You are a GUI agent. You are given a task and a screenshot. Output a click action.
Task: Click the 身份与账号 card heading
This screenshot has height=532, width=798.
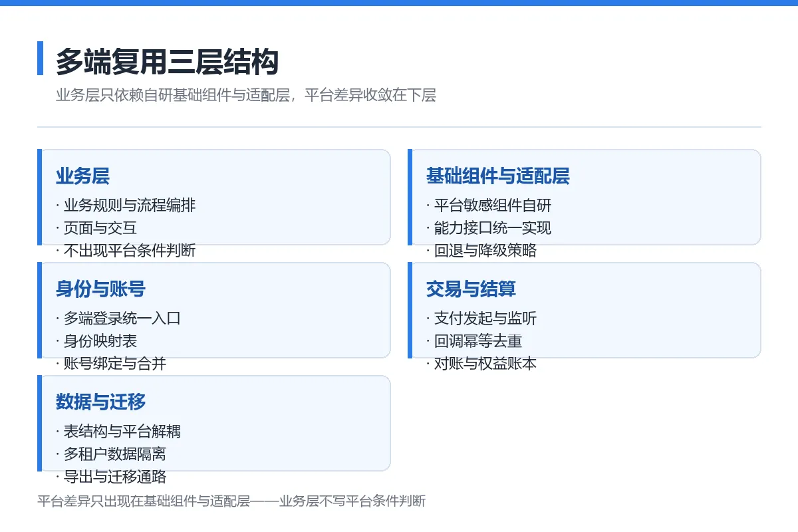pyautogui.click(x=100, y=289)
